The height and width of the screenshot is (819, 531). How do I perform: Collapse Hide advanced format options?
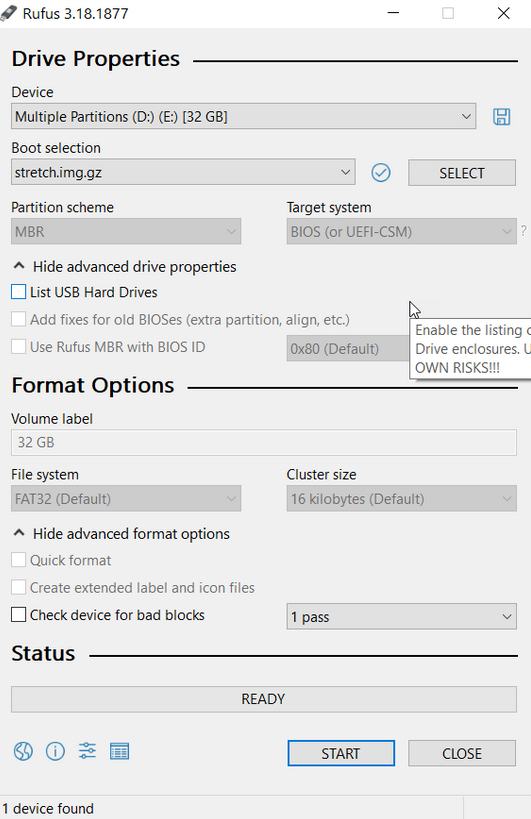[121, 534]
